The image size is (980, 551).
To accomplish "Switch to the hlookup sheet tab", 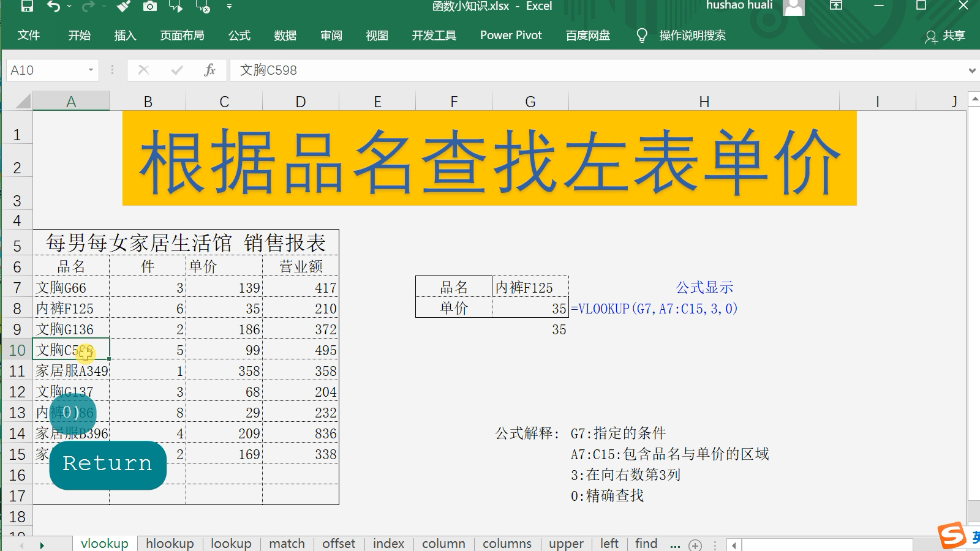I will pyautogui.click(x=170, y=543).
